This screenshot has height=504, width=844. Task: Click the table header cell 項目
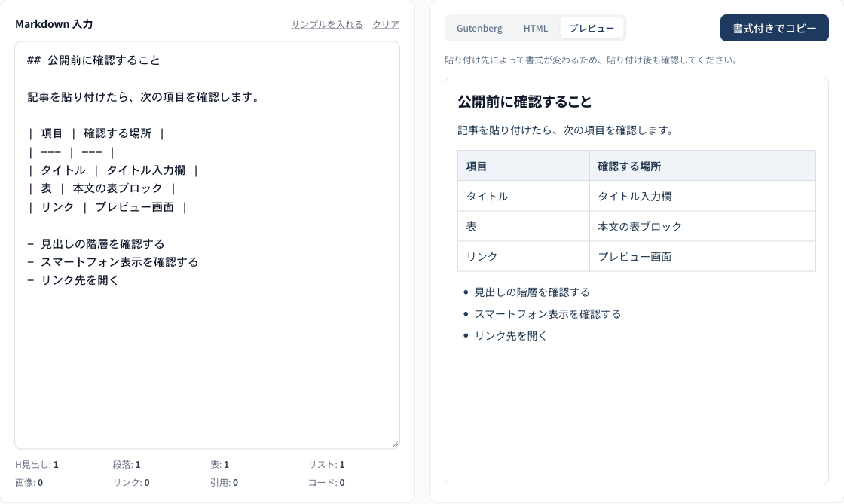(x=524, y=166)
